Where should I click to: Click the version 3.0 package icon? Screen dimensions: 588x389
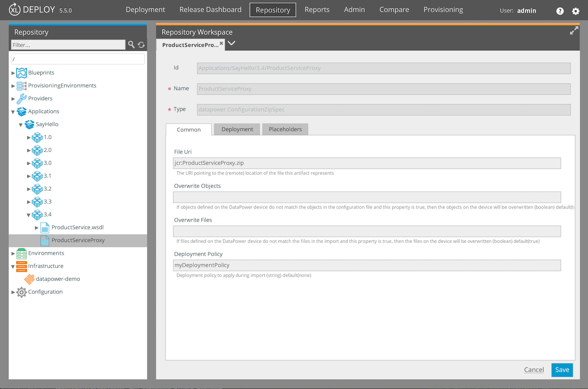pos(37,163)
